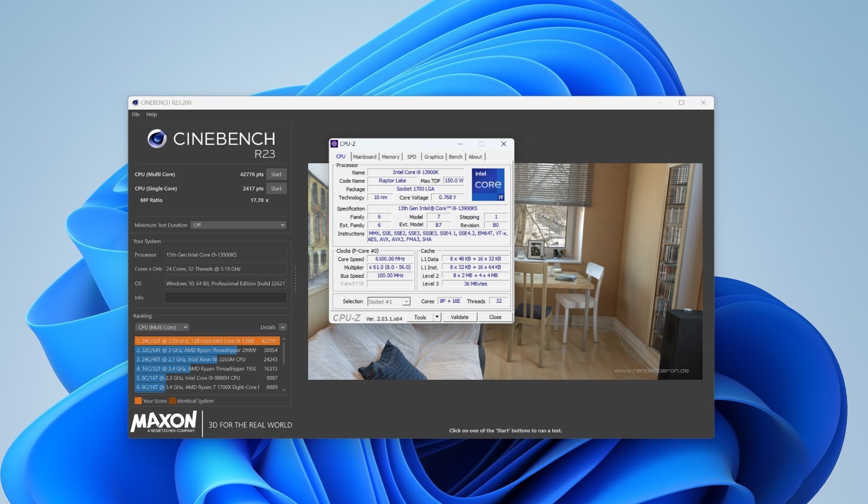868x504 pixels.
Task: Click the Identical System swatch
Action: [173, 401]
